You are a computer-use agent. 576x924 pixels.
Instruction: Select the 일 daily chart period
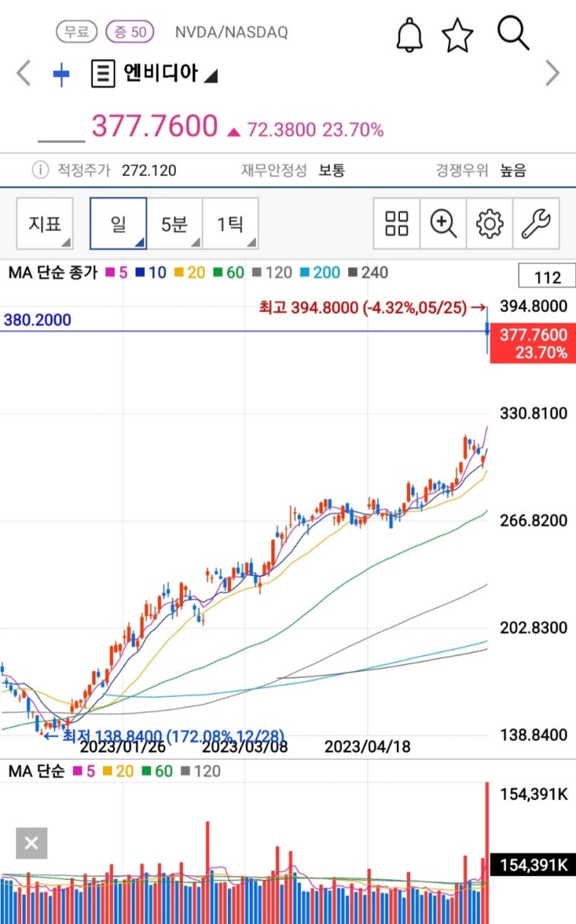(118, 223)
